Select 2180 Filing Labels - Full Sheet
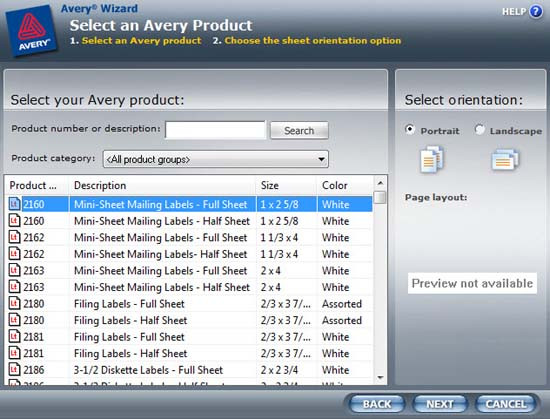 [189, 304]
